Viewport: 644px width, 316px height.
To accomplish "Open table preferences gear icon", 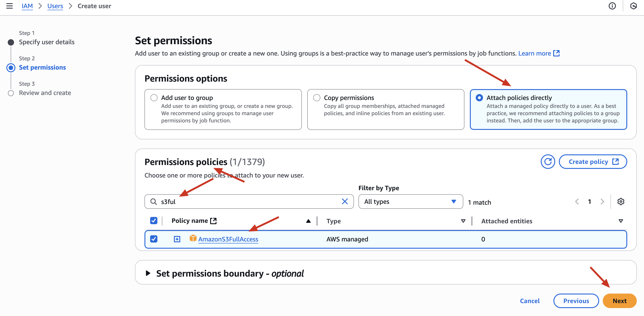I will click(621, 201).
